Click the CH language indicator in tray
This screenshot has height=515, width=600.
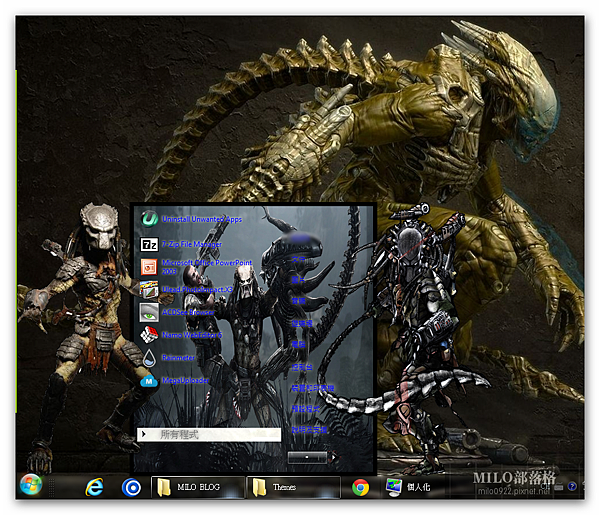click(545, 487)
